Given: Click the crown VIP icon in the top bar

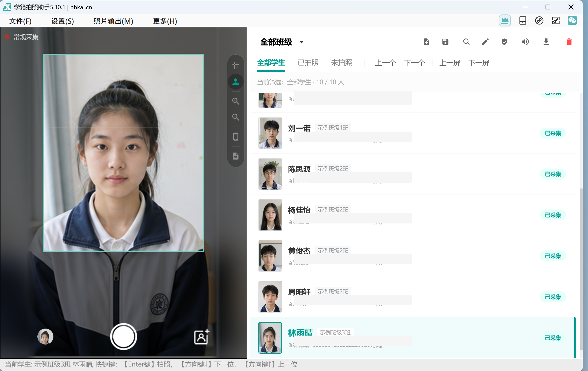Looking at the screenshot, I should (505, 20).
